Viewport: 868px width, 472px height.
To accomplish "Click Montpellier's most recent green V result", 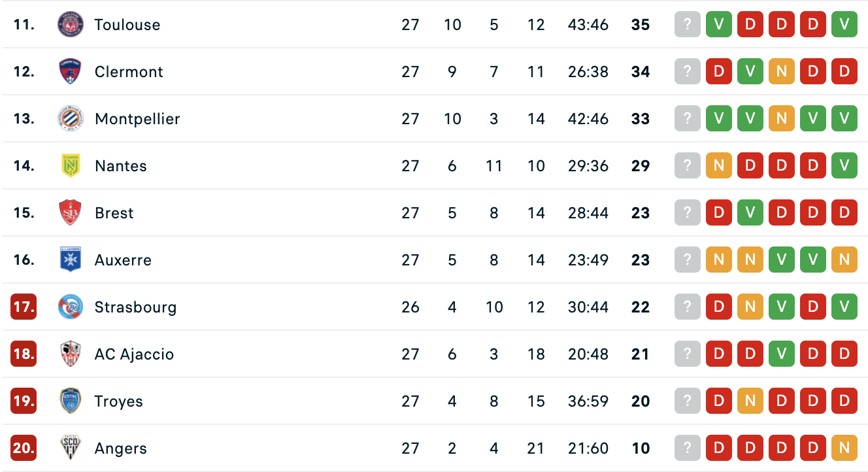I will coord(718,119).
